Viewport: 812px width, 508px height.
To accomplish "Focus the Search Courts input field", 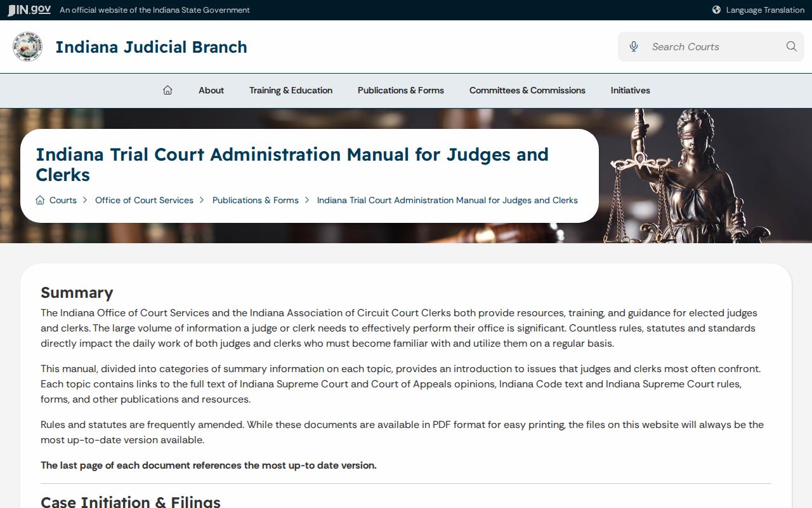I will tap(711, 46).
